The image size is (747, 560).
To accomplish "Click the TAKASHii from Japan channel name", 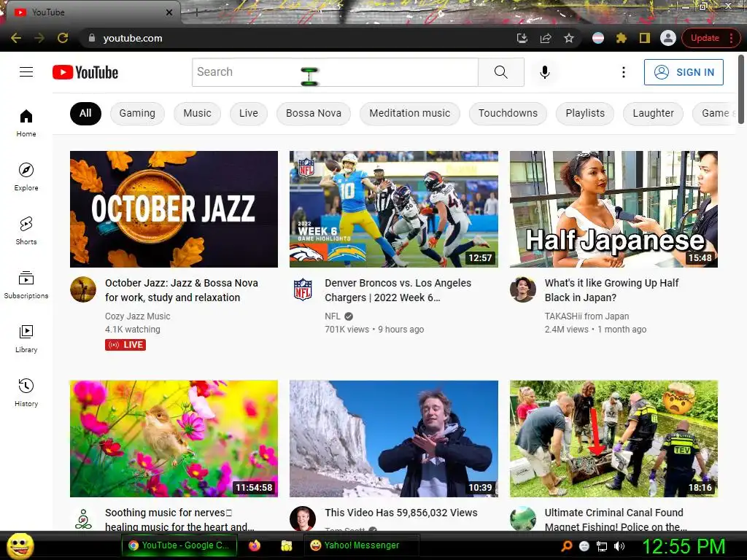I will [587, 316].
